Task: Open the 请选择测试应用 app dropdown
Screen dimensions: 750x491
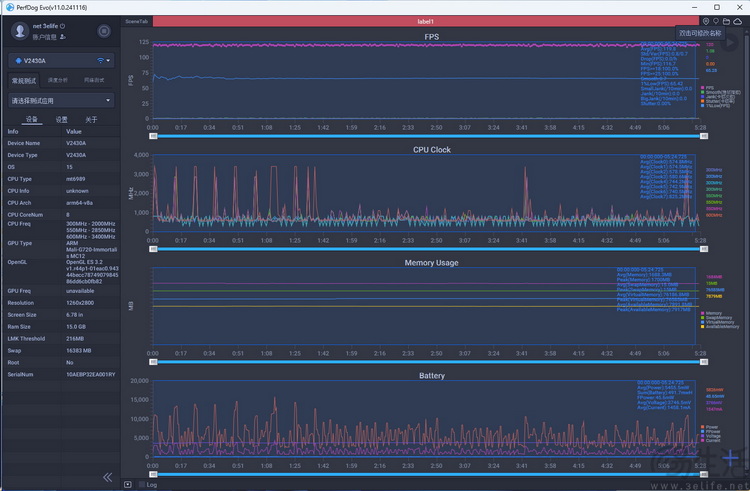Action: (61, 100)
